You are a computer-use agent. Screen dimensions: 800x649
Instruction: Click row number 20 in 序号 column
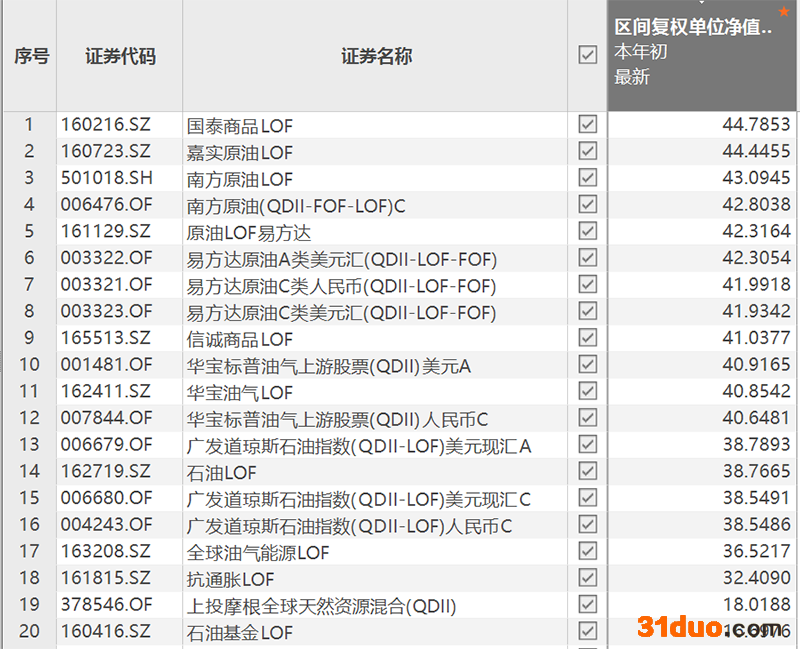pyautogui.click(x=29, y=631)
